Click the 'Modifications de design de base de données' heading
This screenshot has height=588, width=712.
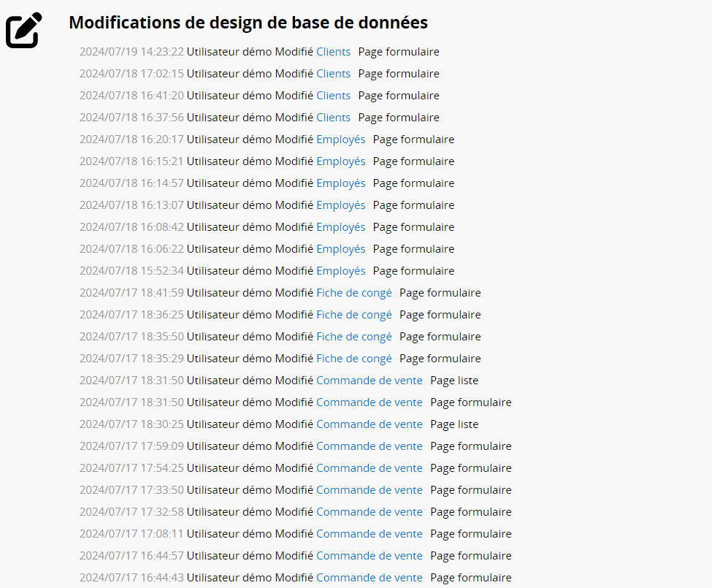point(248,23)
